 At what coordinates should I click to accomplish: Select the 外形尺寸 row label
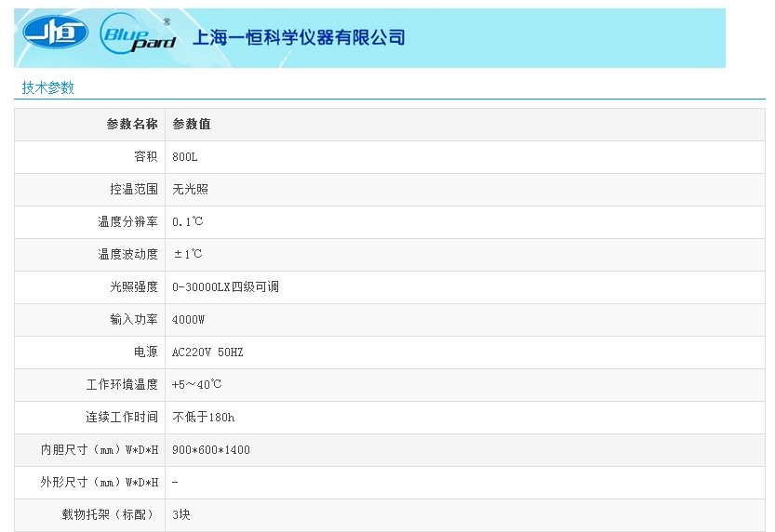pyautogui.click(x=100, y=483)
